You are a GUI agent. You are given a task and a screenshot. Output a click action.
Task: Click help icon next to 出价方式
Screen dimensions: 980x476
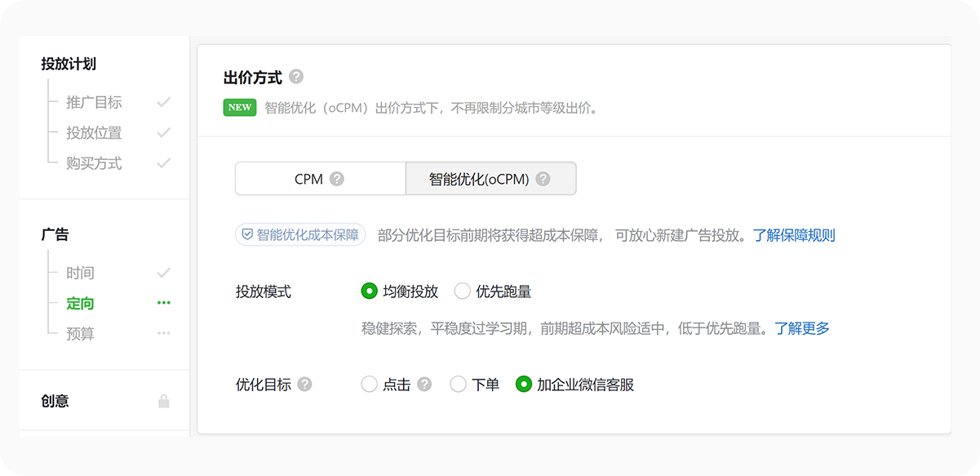296,77
